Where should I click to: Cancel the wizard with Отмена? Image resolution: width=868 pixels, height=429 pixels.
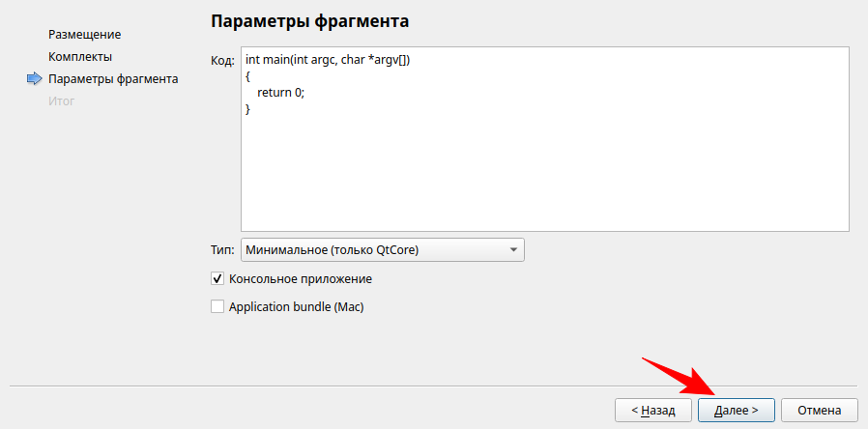819,410
